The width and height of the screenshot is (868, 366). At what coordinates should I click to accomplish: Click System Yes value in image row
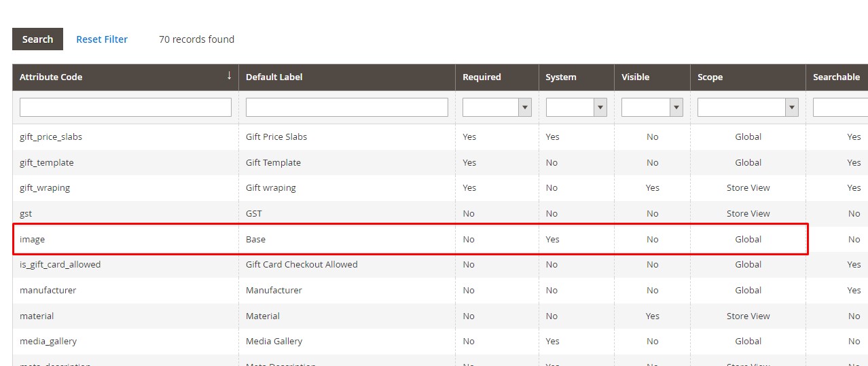pos(552,239)
